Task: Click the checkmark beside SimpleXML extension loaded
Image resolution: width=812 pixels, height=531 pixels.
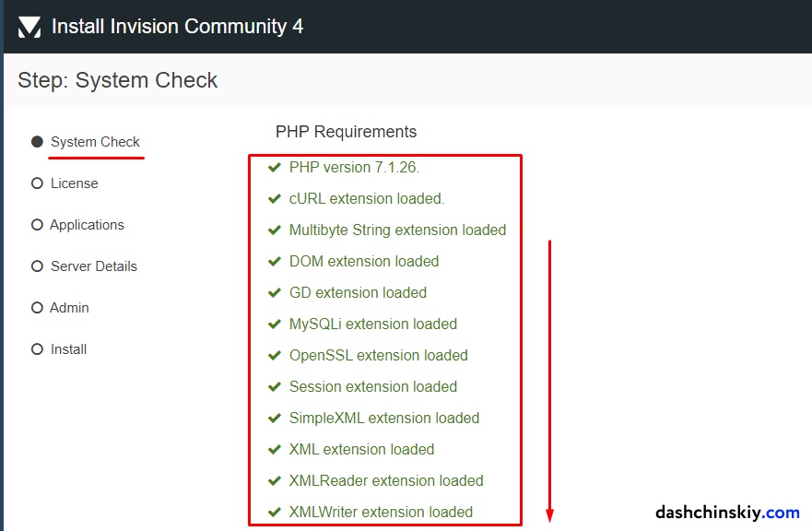Action: click(275, 418)
